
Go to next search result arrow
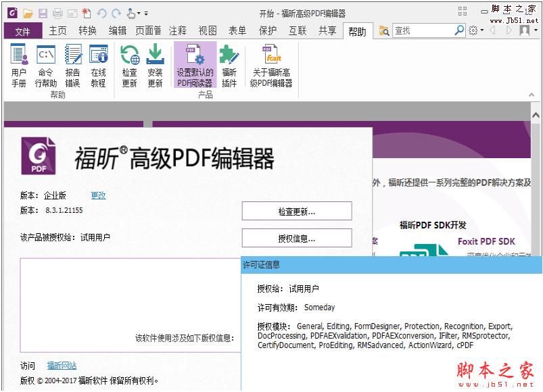tap(509, 30)
